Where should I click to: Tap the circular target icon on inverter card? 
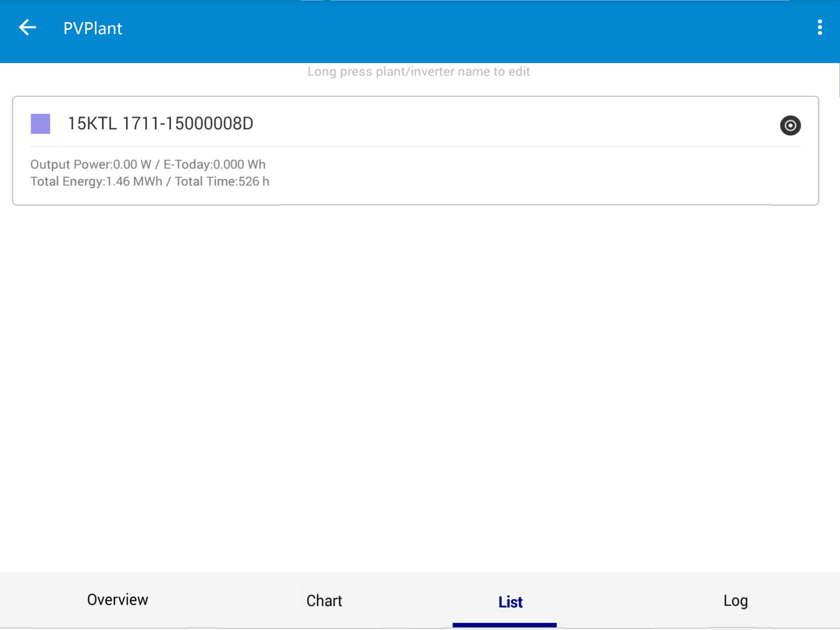[x=790, y=126]
